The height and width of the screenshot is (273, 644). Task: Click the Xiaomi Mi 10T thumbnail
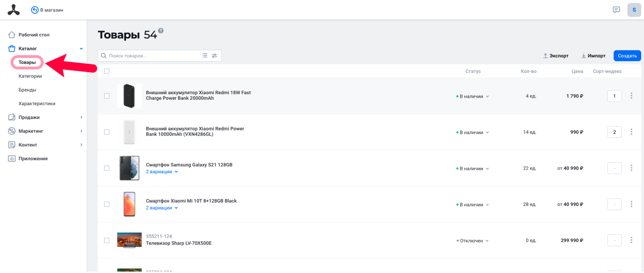129,204
